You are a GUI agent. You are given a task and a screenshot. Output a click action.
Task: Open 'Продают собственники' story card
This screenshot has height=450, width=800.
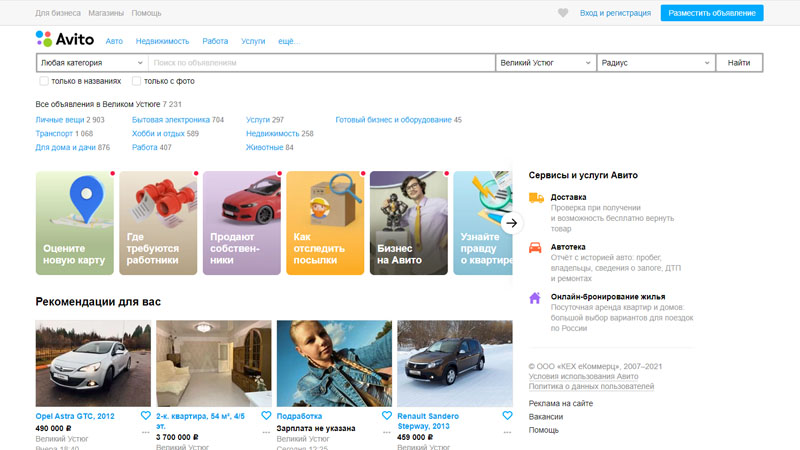click(242, 223)
